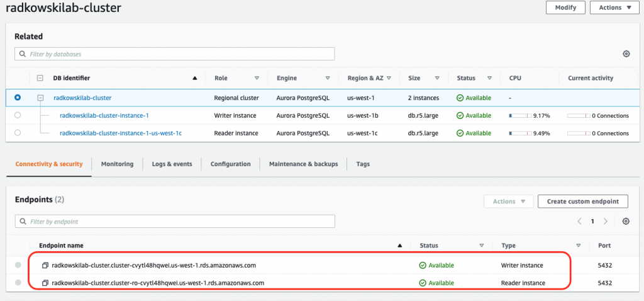Open radkowskilab-cluster link
Image resolution: width=644 pixels, height=301 pixels.
[82, 98]
